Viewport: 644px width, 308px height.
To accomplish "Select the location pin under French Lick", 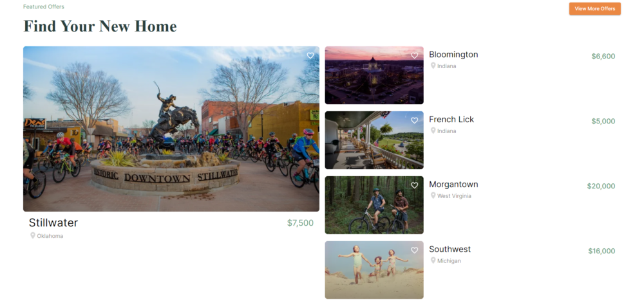I will [433, 131].
